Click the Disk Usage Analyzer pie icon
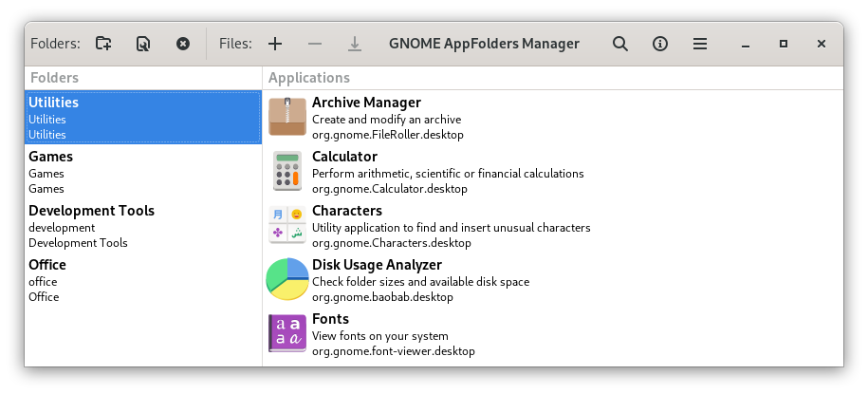This screenshot has height=394, width=868. pyautogui.click(x=287, y=279)
